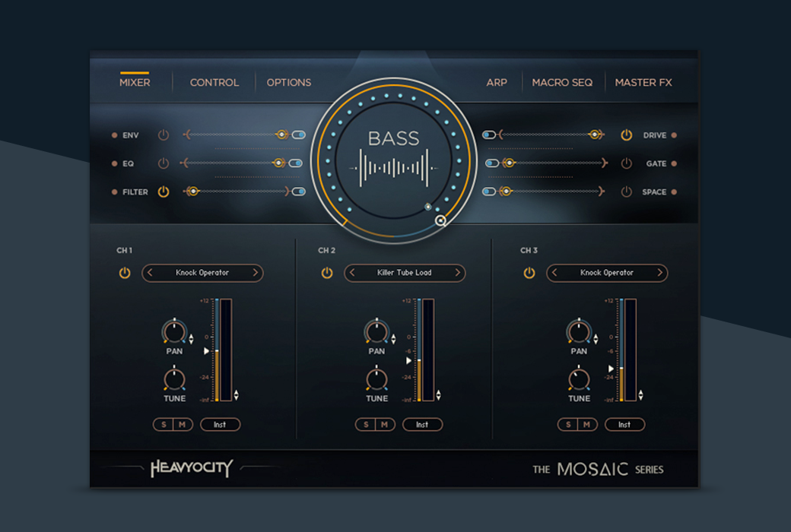Flip the SPACE row pill switch
Image resolution: width=791 pixels, height=532 pixels.
pyautogui.click(x=488, y=192)
